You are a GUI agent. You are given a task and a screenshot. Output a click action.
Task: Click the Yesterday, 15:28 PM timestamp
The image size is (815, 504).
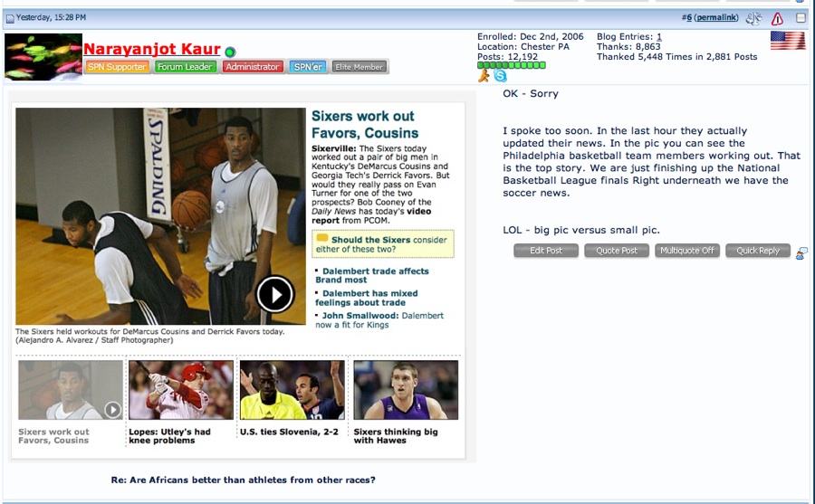pyautogui.click(x=51, y=18)
